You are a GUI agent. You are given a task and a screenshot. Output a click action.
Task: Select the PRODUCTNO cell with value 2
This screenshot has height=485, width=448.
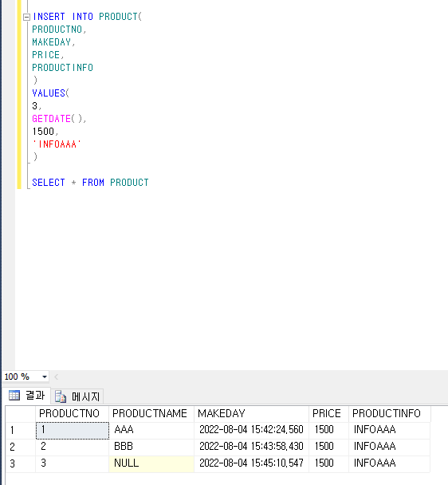coord(73,447)
